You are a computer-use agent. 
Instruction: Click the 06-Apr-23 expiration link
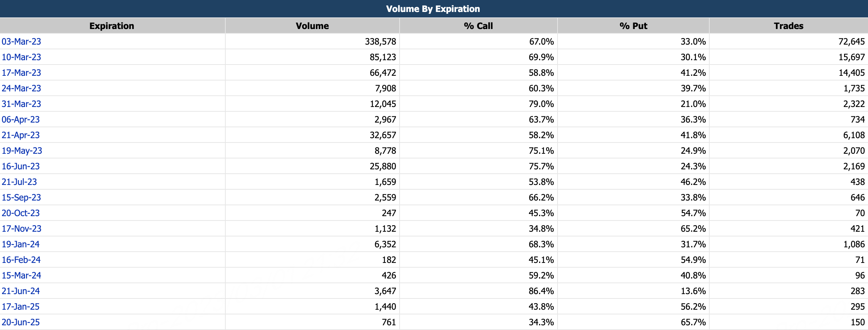[x=21, y=120]
